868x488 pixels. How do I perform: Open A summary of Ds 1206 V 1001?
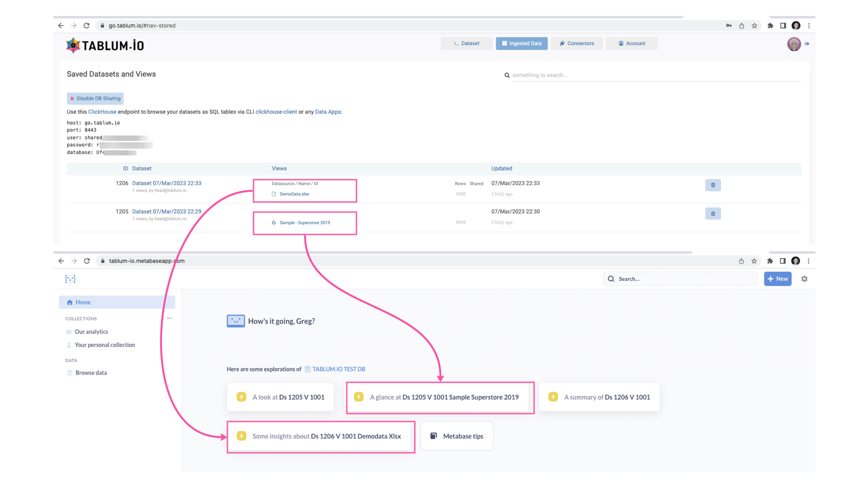pos(599,397)
